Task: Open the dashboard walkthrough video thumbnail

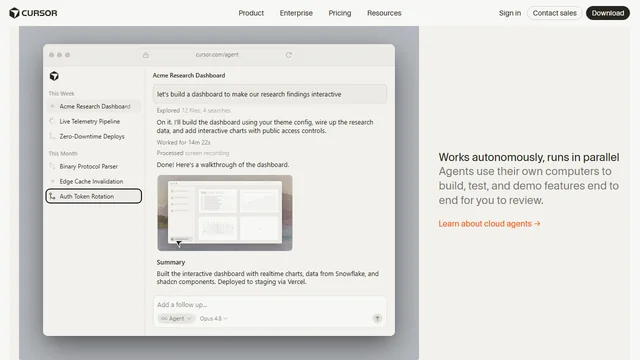Action: click(225, 213)
